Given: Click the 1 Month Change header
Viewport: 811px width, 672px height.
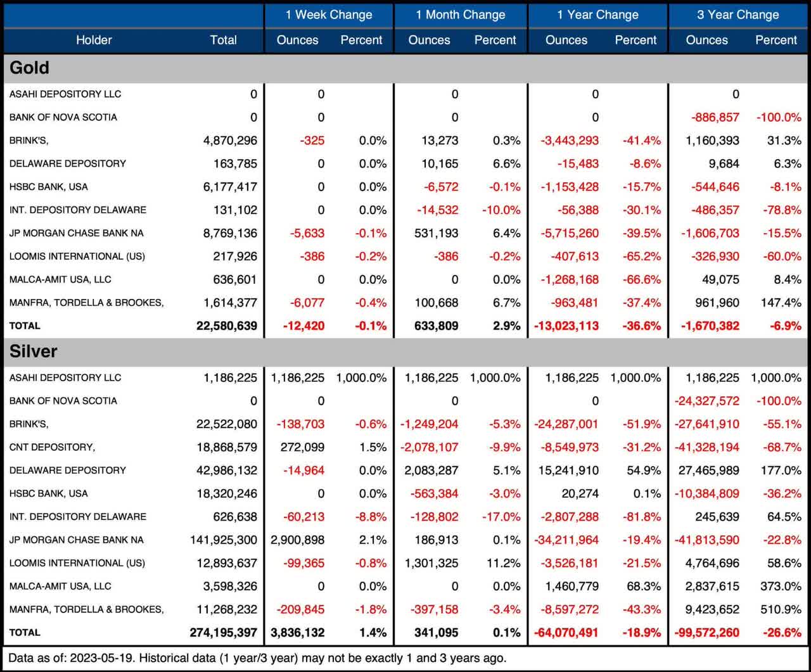Looking at the screenshot, I should click(x=461, y=14).
